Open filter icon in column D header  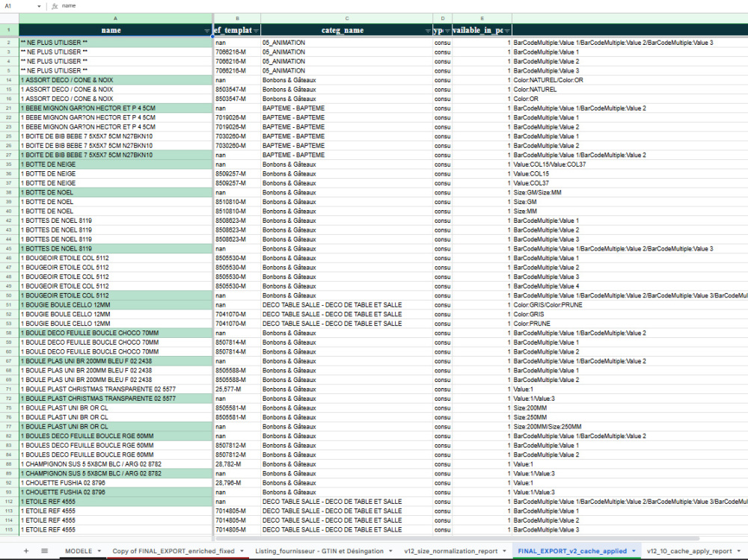pos(447,31)
